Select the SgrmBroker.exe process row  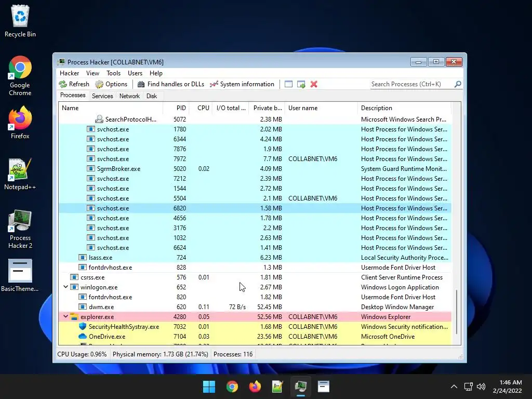coord(255,169)
